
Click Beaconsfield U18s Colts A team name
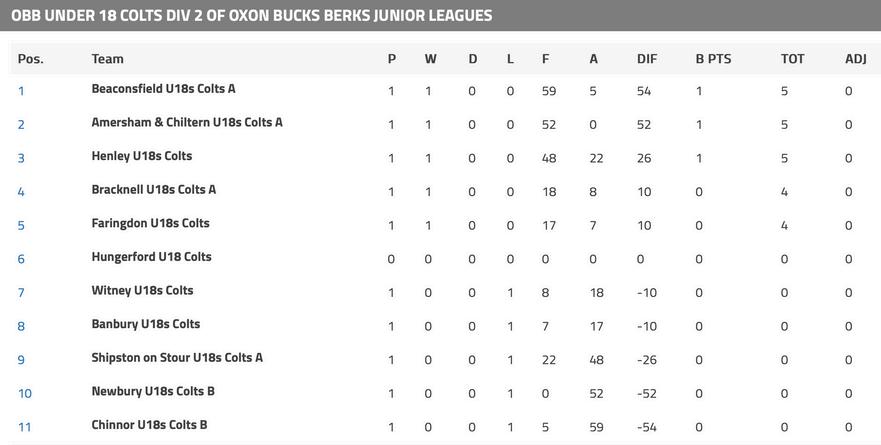click(x=163, y=89)
